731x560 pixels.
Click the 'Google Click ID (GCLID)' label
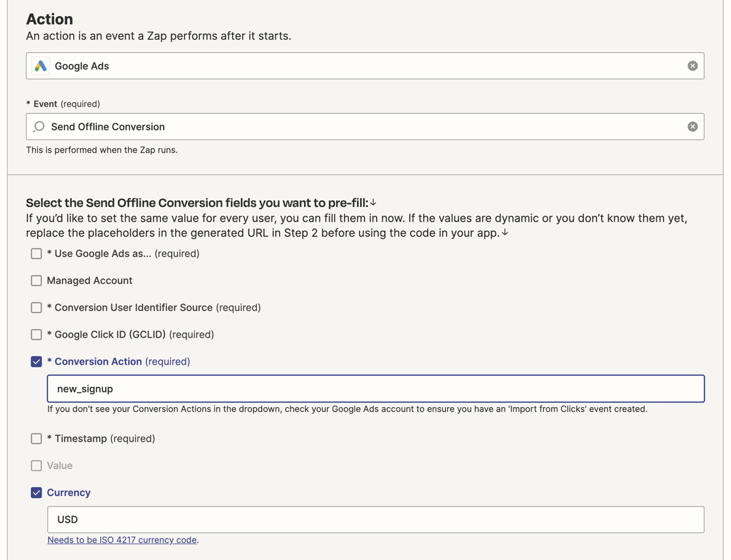pyautogui.click(x=130, y=335)
